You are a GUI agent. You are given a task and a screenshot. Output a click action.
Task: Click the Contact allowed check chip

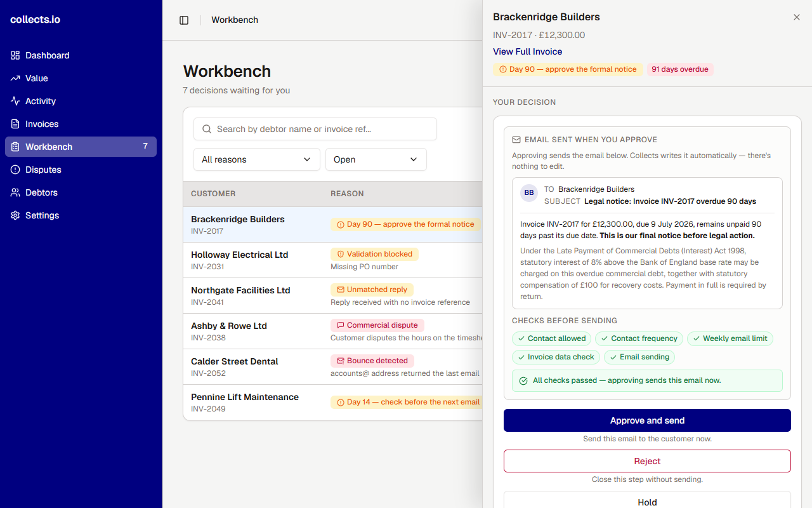[x=551, y=338]
